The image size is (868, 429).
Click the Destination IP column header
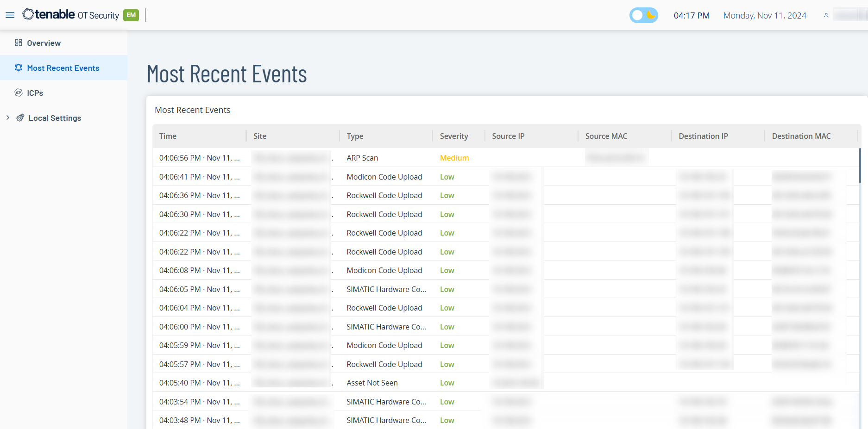click(703, 136)
